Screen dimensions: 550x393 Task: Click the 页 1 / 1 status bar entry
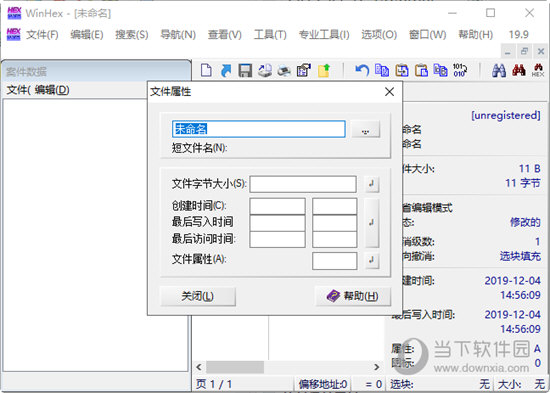pos(214,384)
